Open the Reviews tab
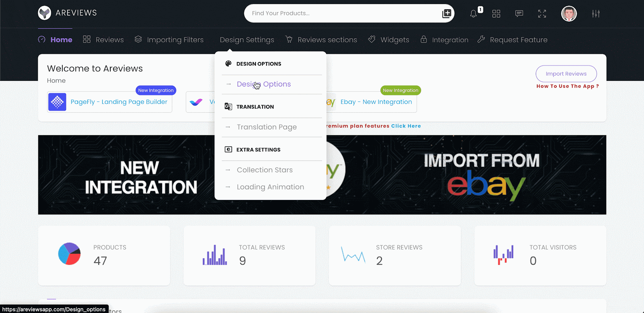 click(109, 40)
